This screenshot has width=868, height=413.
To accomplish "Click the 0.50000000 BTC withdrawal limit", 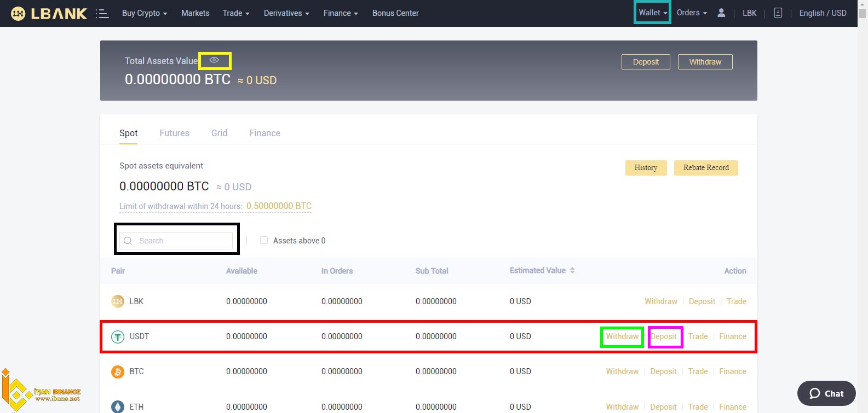I will tap(279, 206).
